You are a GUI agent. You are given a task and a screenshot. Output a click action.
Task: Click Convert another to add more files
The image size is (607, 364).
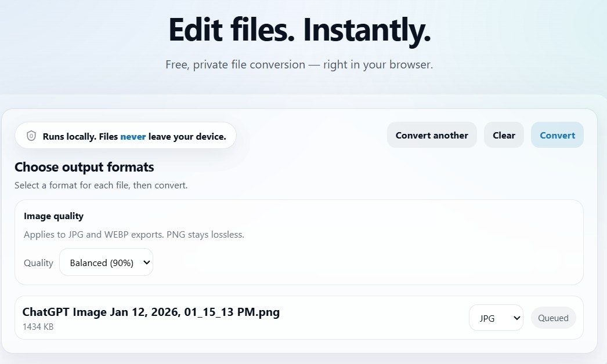click(x=432, y=135)
